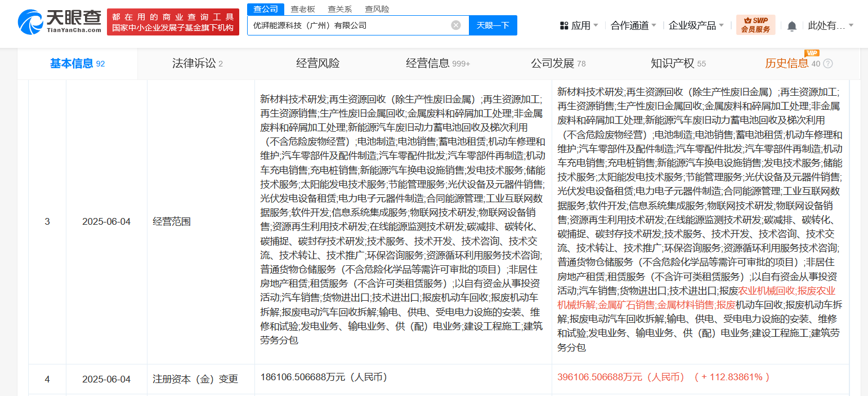
Task: Select the 注册资本（金）变更 cell
Action: (x=201, y=380)
